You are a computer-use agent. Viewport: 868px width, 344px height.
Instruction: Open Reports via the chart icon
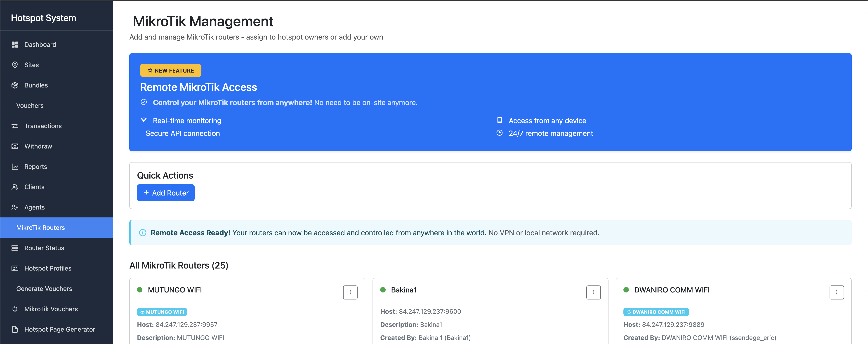pos(15,166)
